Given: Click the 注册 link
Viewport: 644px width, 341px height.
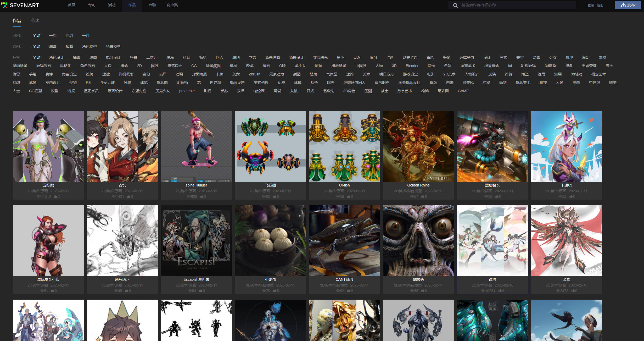Looking at the screenshot, I should (x=600, y=5).
